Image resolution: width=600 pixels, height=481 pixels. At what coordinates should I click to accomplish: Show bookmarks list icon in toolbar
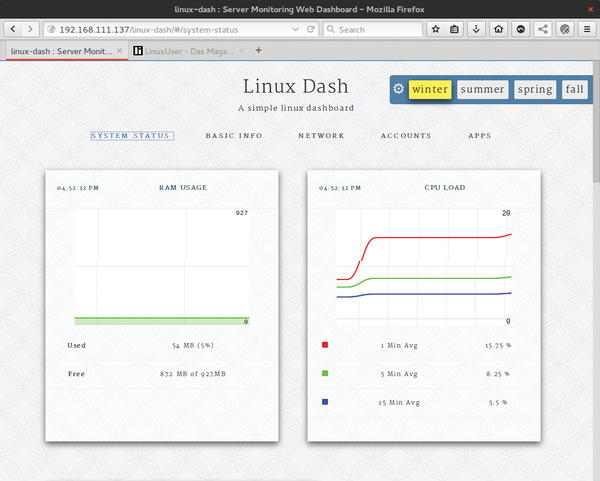pos(454,29)
